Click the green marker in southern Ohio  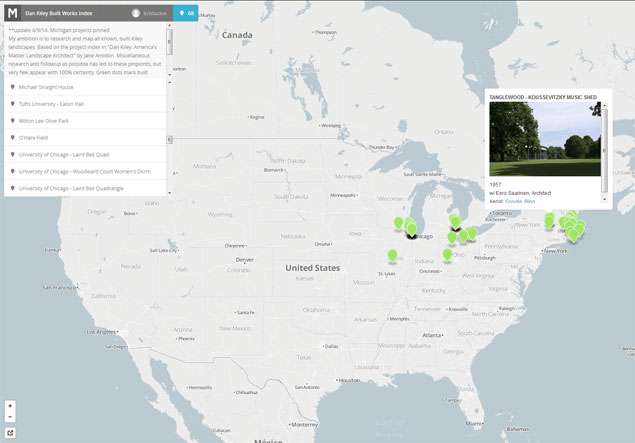(x=447, y=255)
